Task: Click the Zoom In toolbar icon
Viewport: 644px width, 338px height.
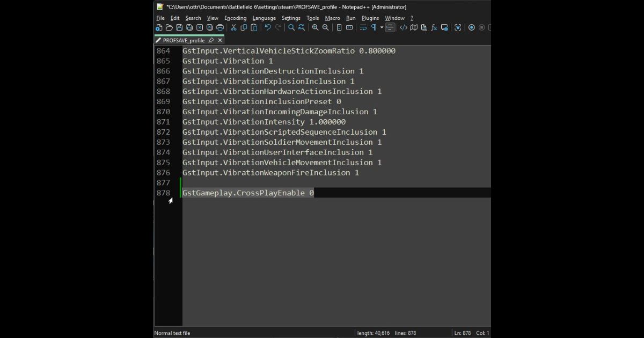Action: (316, 27)
